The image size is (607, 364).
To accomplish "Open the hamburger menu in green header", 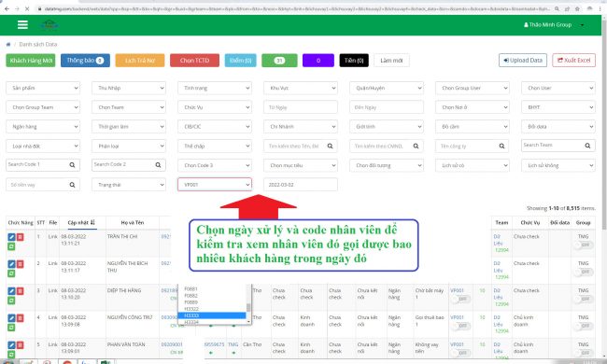I will pos(22,25).
